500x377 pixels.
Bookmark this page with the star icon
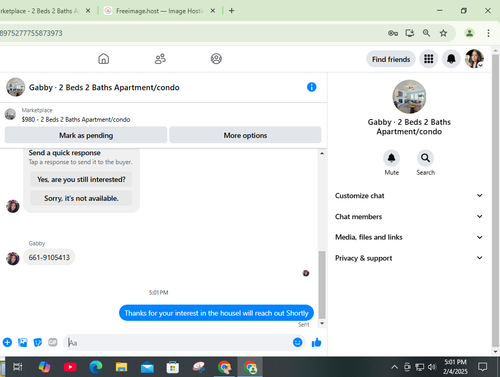(x=443, y=33)
